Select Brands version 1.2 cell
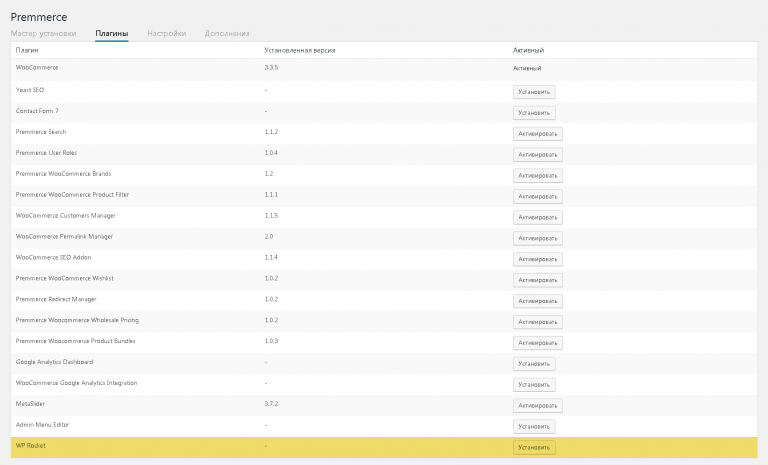Viewport: 768px width, 465px height. point(269,174)
